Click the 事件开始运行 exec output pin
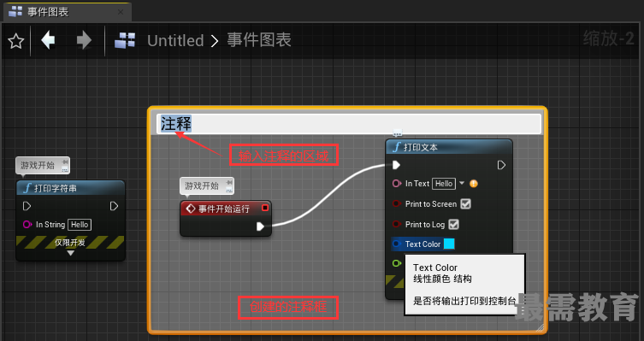 pyautogui.click(x=260, y=226)
